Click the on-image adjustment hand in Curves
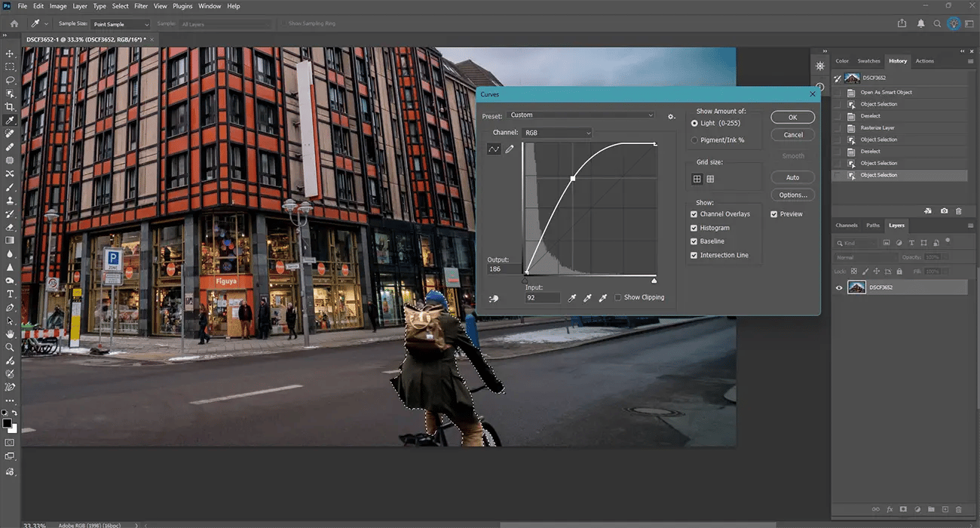The height and width of the screenshot is (528, 980). pyautogui.click(x=494, y=299)
